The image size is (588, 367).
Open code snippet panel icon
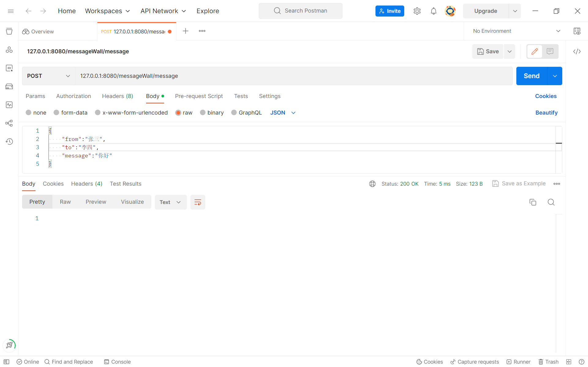[x=577, y=51]
